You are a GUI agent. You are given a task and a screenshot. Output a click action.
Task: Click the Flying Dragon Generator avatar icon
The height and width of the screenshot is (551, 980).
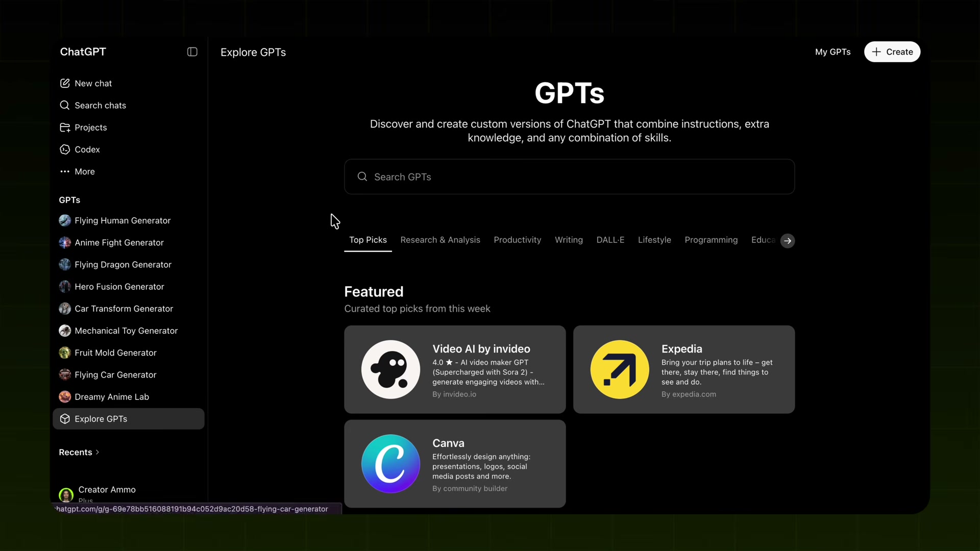(x=65, y=264)
